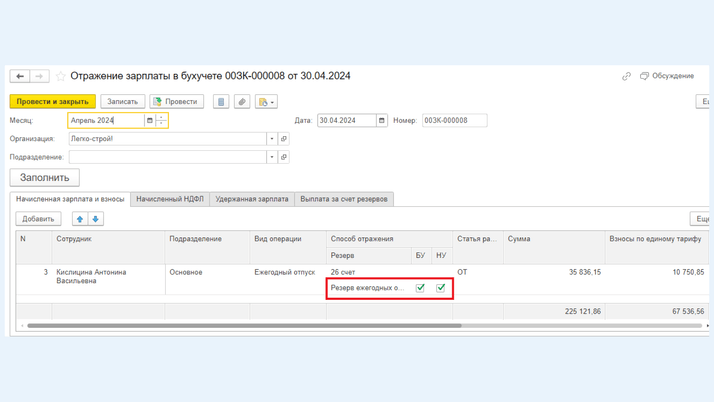Open the document movements report icon
The image size is (714, 402).
pos(221,102)
